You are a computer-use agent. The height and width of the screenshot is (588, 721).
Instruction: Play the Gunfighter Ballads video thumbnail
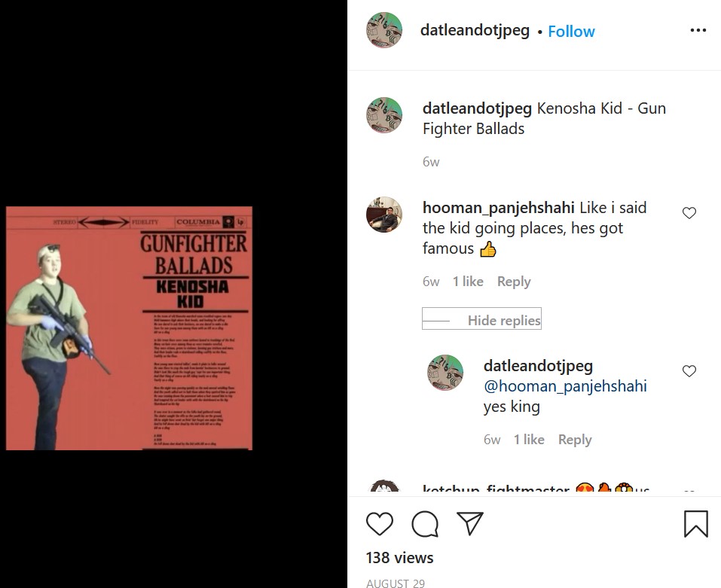coord(130,328)
